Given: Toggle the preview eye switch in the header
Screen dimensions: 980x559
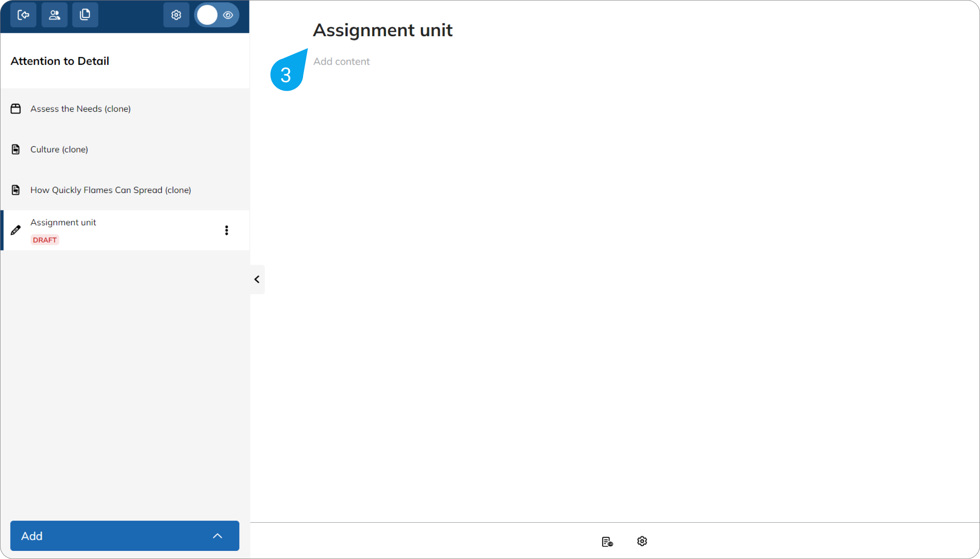Looking at the screenshot, I should click(x=217, y=14).
